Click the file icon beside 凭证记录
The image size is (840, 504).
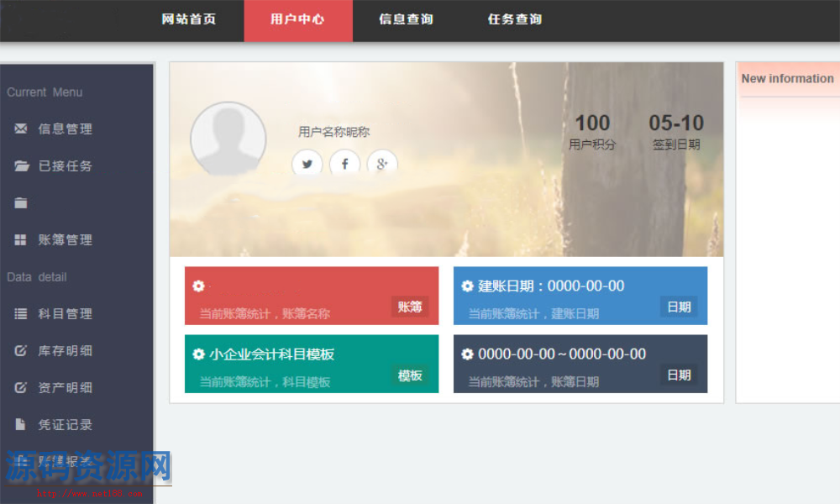click(21, 424)
